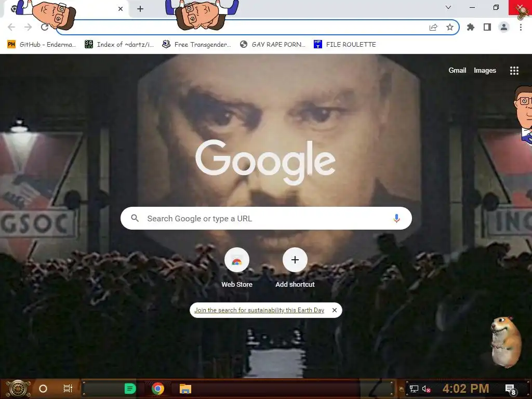
Task: Click the Add shortcut button
Action: [x=295, y=268]
